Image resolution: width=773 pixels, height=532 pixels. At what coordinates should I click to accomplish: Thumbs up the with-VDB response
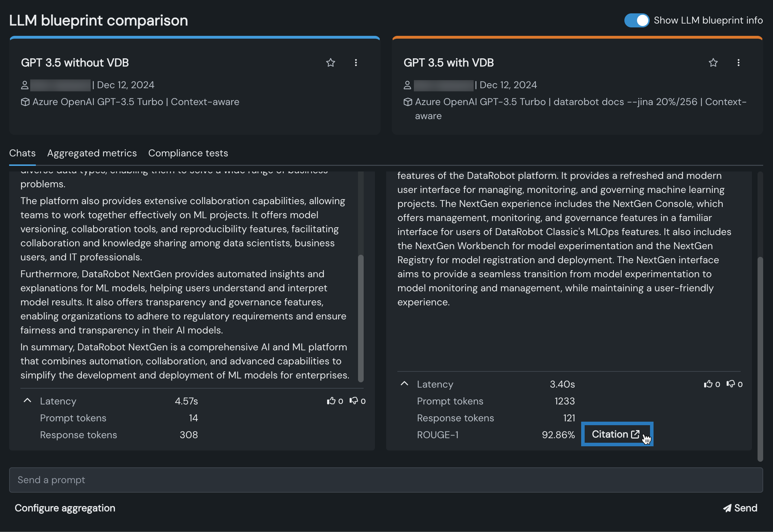pos(708,384)
